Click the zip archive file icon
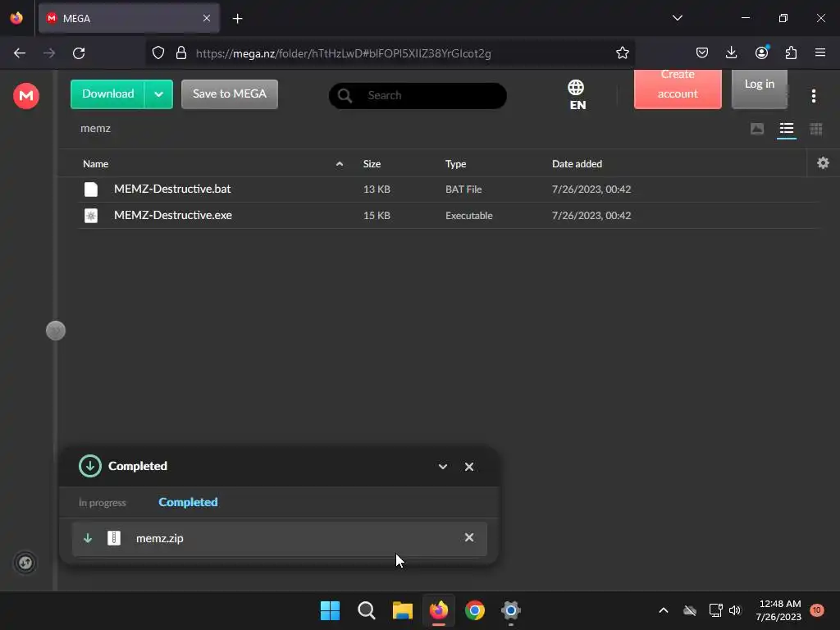Image resolution: width=840 pixels, height=630 pixels. tap(114, 538)
